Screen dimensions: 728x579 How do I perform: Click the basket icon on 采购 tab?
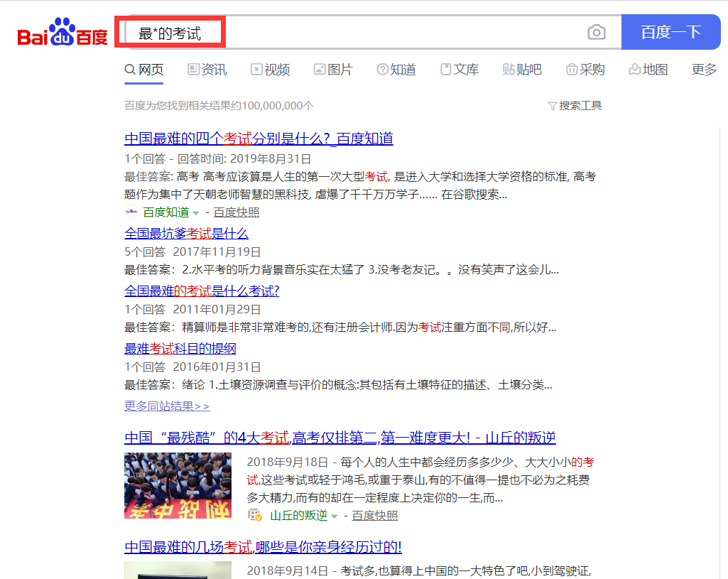click(x=572, y=70)
